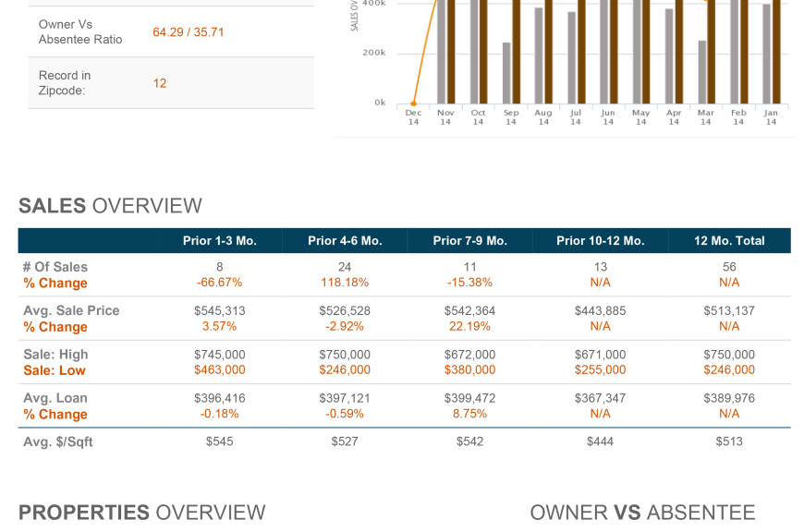Select the Nov 14 bar in chart
This screenshot has width=804, height=532.
pyautogui.click(x=445, y=55)
